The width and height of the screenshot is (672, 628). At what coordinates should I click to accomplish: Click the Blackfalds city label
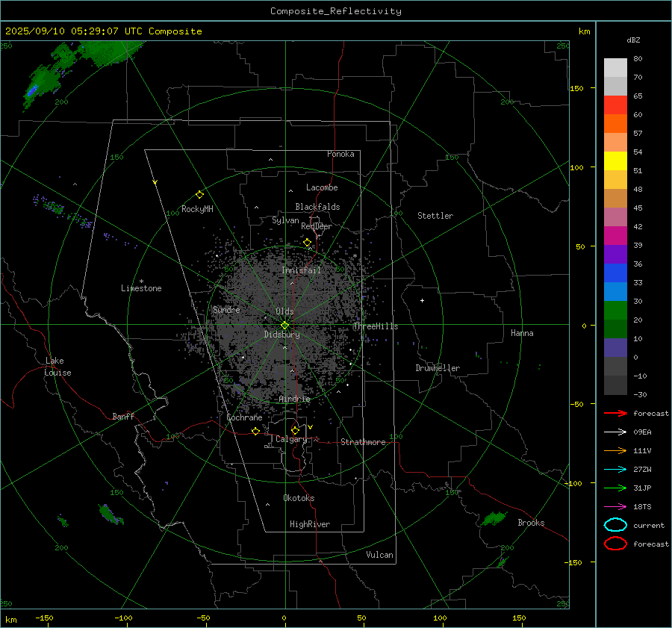click(x=317, y=207)
